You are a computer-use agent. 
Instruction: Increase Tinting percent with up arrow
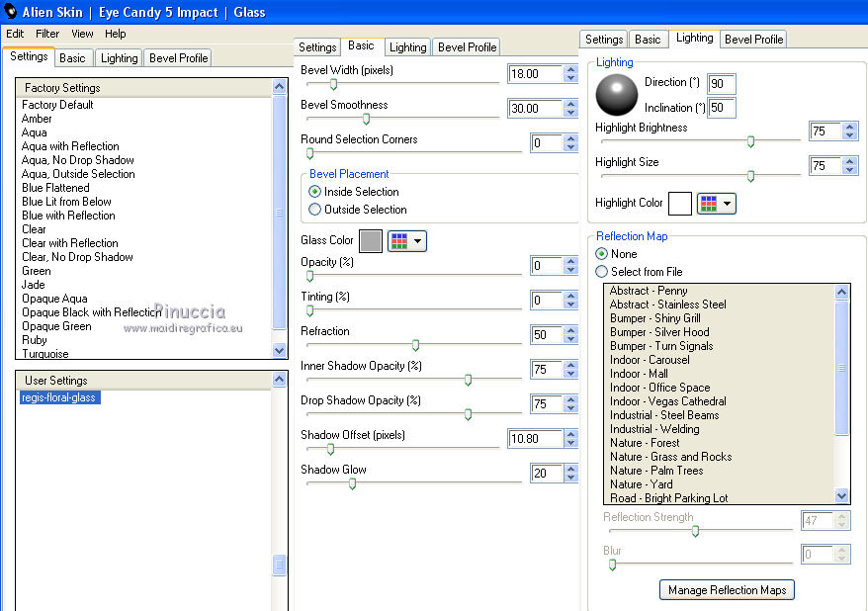570,296
